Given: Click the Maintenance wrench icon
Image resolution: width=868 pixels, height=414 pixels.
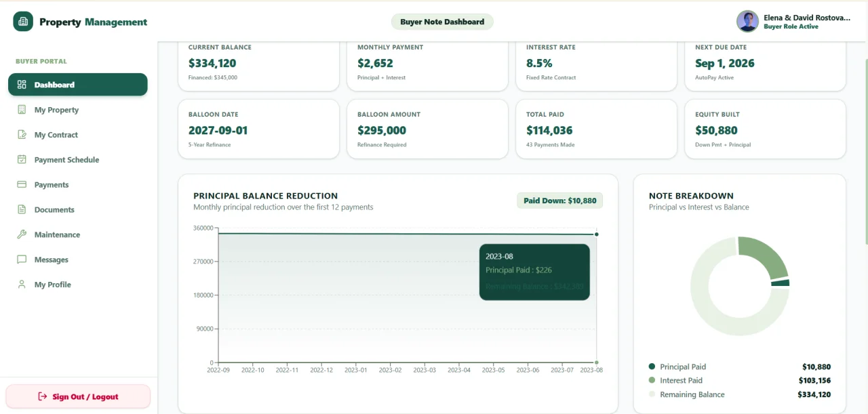Looking at the screenshot, I should point(22,234).
